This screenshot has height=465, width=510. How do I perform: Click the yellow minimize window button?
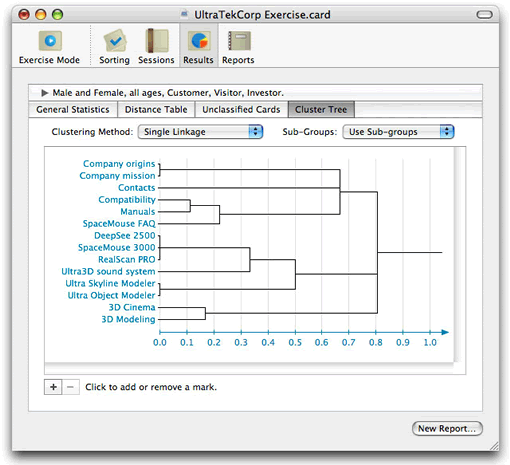41,14
